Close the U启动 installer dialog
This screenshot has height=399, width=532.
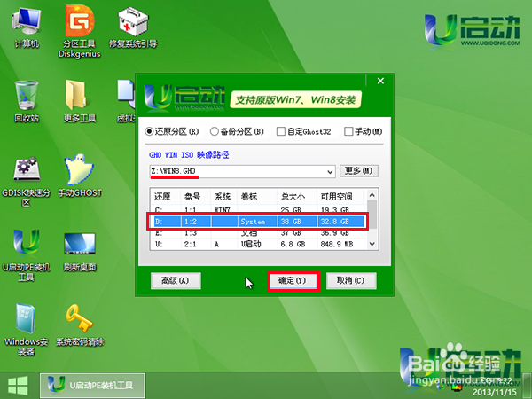pyautogui.click(x=380, y=81)
